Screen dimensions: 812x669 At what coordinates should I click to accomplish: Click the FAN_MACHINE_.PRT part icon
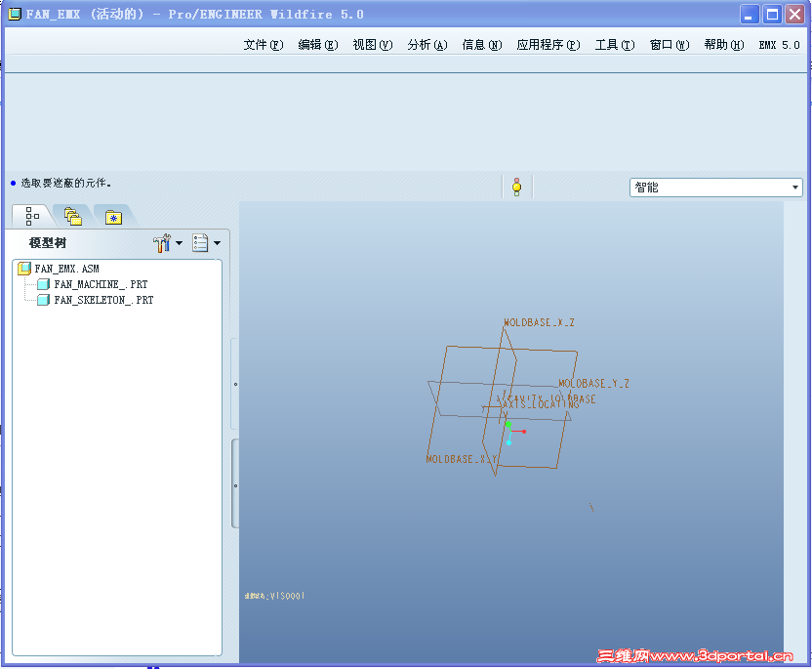click(44, 284)
